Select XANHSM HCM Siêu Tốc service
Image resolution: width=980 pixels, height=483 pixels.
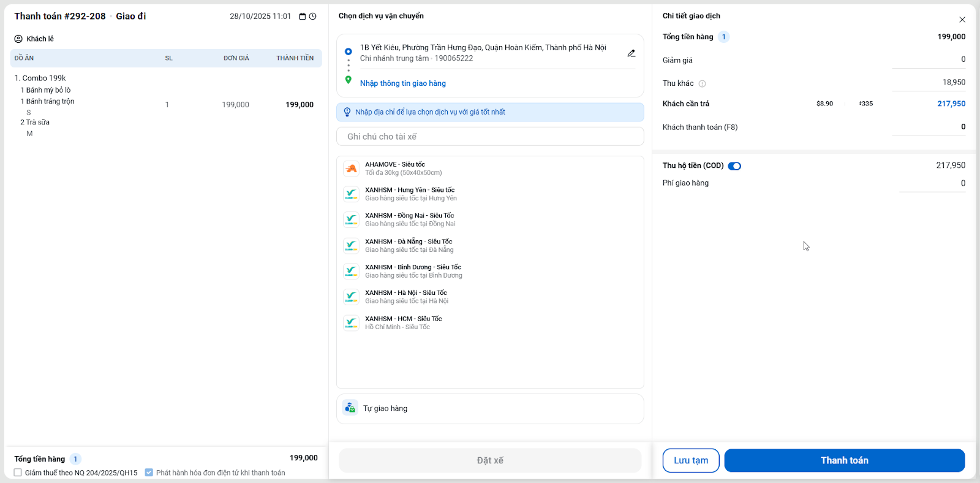click(403, 322)
